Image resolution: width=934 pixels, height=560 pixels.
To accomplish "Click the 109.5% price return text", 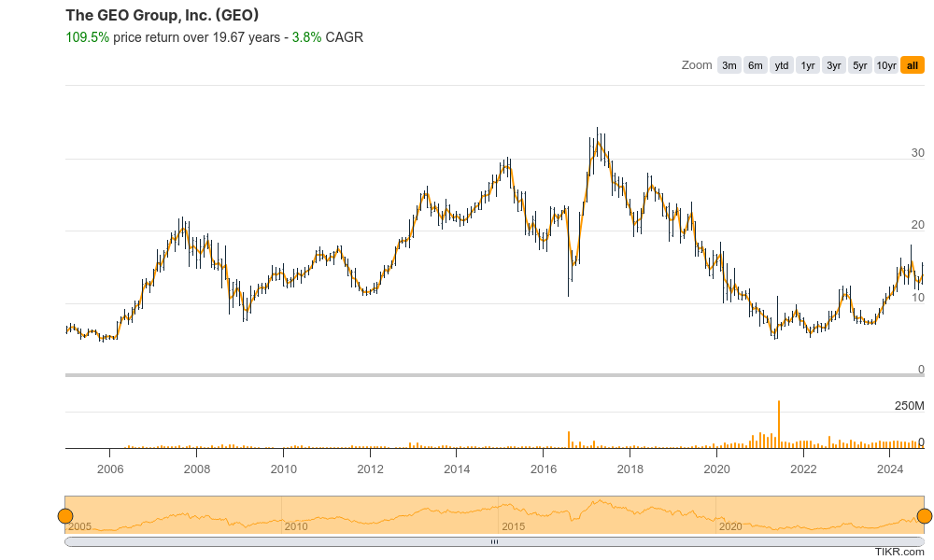I will [x=88, y=37].
